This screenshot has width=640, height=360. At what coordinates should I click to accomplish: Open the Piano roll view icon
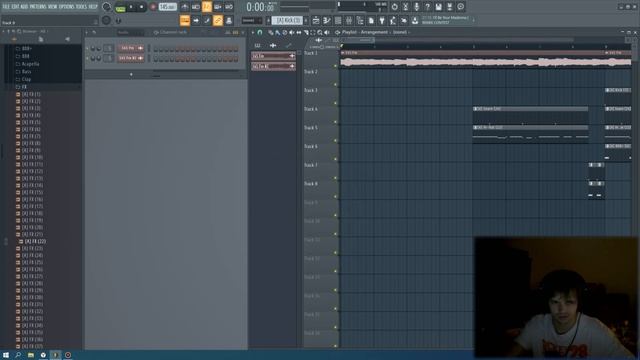[327, 20]
